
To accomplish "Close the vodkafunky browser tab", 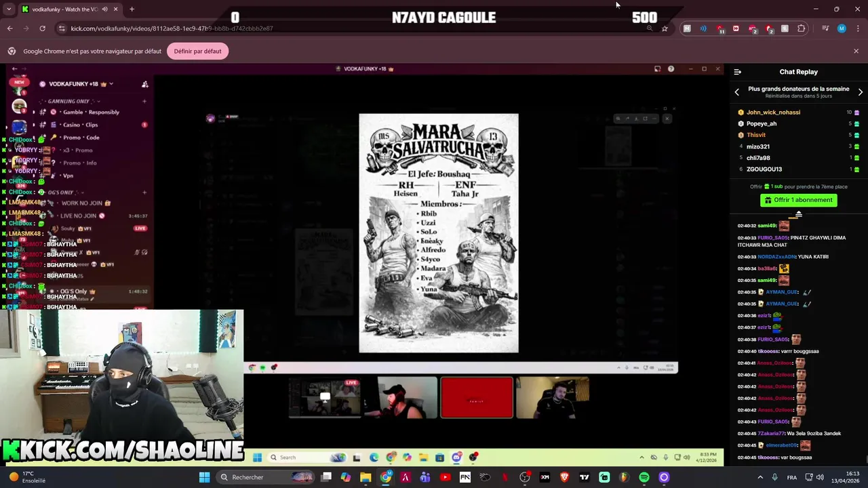I will 115,9.
